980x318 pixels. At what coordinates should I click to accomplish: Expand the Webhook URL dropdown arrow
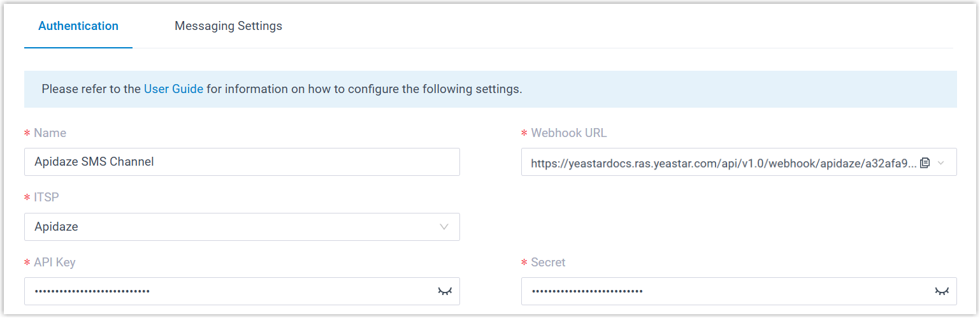coord(942,163)
